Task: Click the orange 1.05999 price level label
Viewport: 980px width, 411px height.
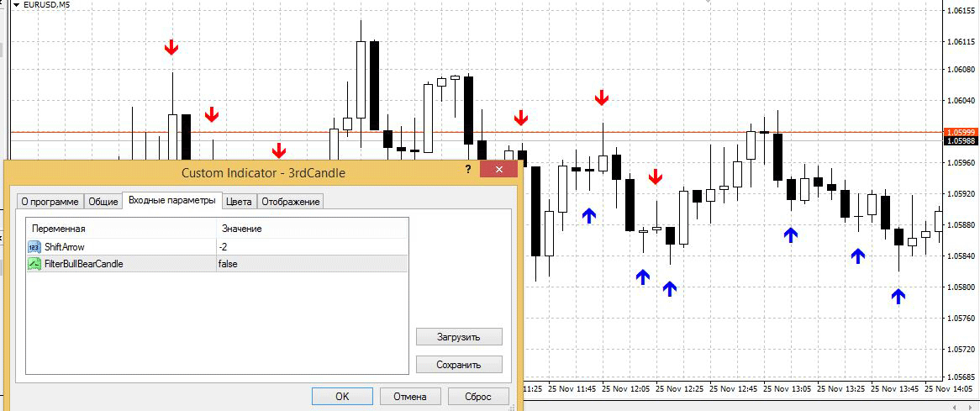Action: (960, 132)
